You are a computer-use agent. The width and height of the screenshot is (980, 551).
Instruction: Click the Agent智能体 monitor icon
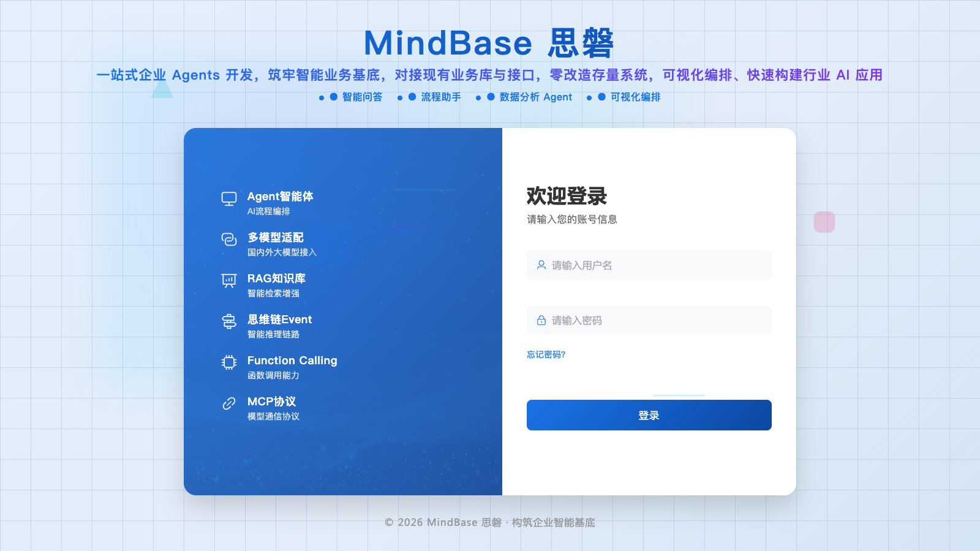[229, 199]
